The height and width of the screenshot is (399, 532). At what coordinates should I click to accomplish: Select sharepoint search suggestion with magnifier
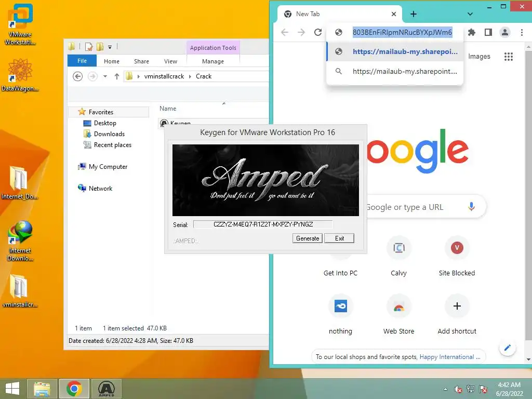coord(395,71)
